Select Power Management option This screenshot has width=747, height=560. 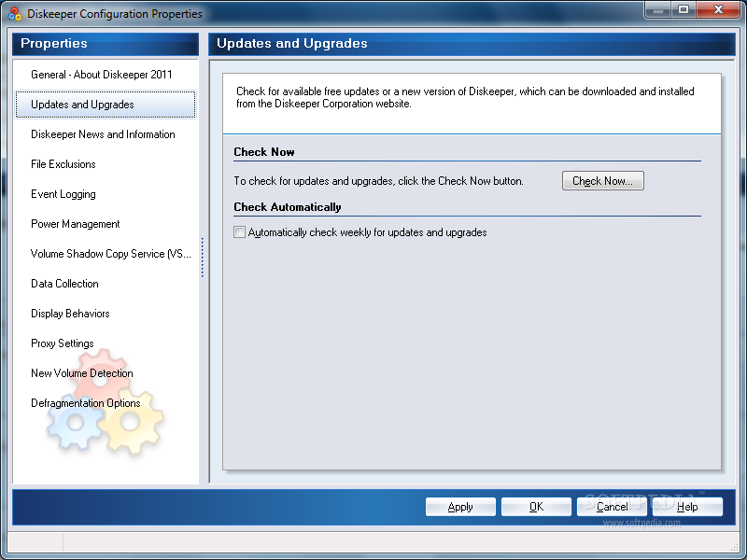pos(76,224)
